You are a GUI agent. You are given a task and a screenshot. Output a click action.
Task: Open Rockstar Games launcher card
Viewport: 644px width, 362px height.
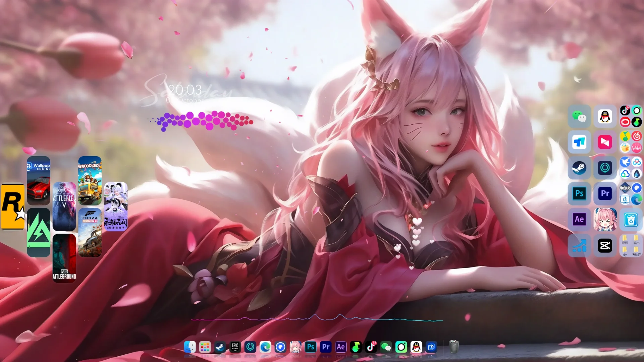pos(13,206)
